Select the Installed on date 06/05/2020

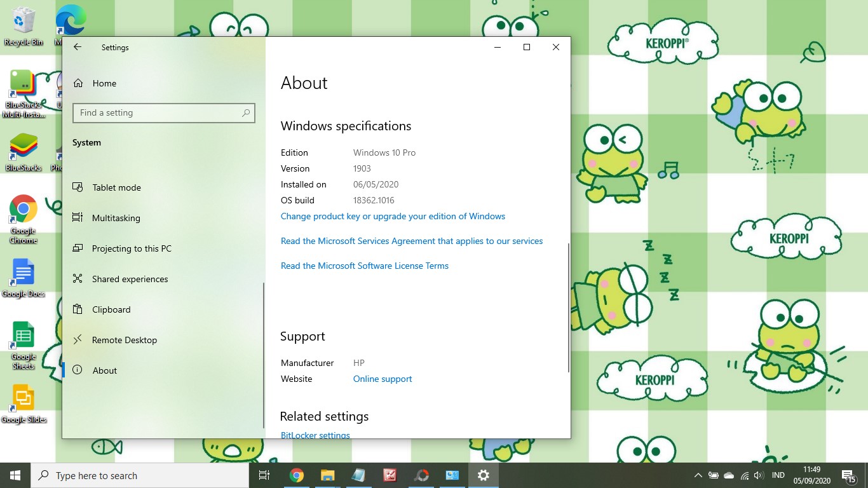tap(376, 184)
